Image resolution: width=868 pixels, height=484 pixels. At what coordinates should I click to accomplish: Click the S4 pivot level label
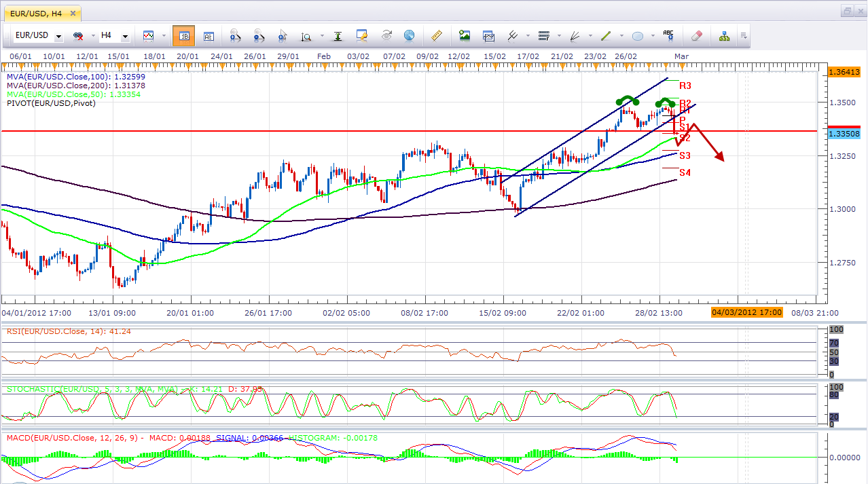coord(685,173)
